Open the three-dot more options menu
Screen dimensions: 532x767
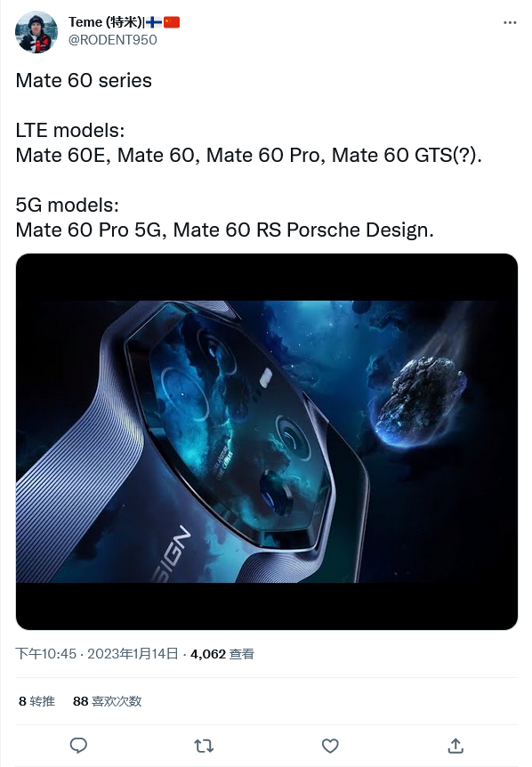click(x=510, y=22)
